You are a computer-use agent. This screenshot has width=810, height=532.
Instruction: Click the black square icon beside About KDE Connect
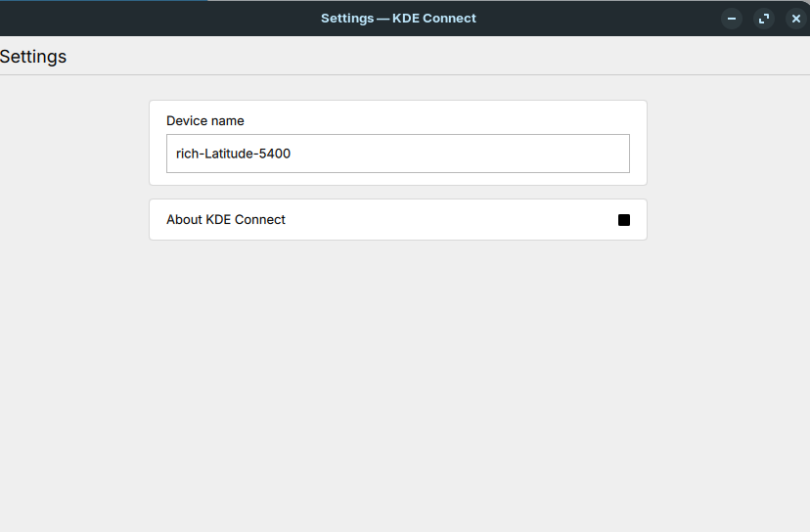coord(624,220)
